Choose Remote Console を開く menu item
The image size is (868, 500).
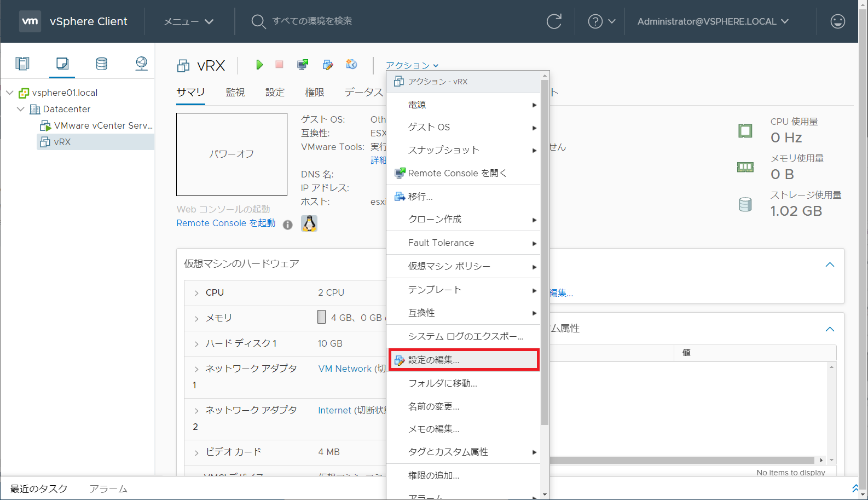tap(464, 173)
